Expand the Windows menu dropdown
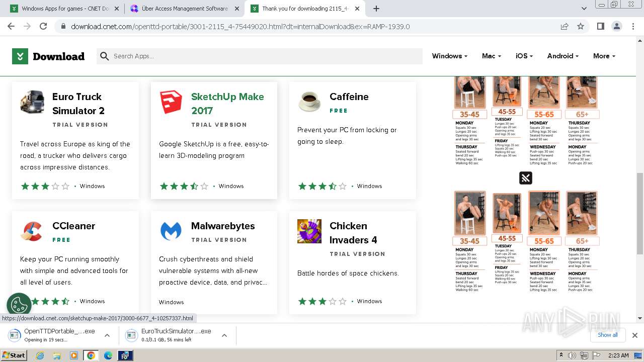Screen dimensions: 644x362 450,56
